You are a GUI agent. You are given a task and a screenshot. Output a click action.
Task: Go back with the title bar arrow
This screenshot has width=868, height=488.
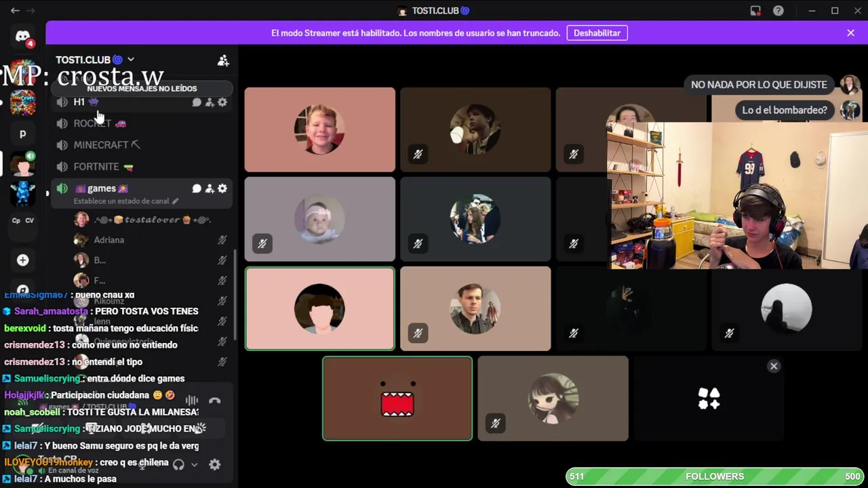coord(15,10)
